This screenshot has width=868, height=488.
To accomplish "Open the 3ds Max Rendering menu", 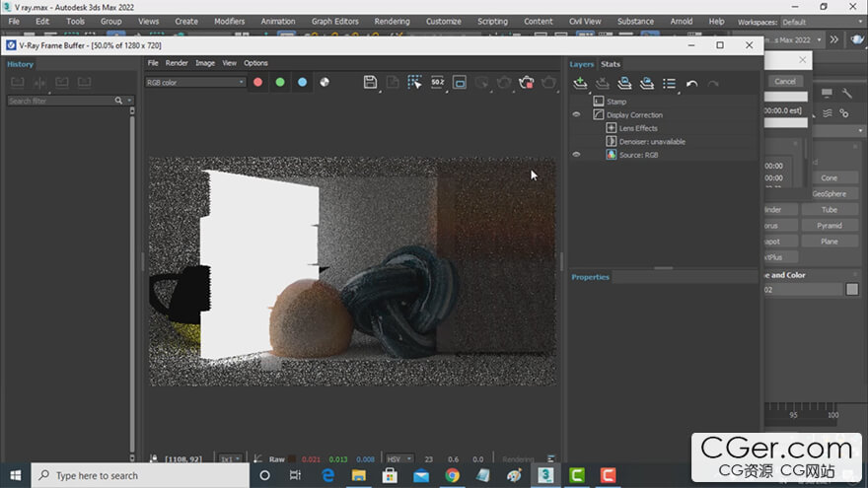I will point(392,21).
